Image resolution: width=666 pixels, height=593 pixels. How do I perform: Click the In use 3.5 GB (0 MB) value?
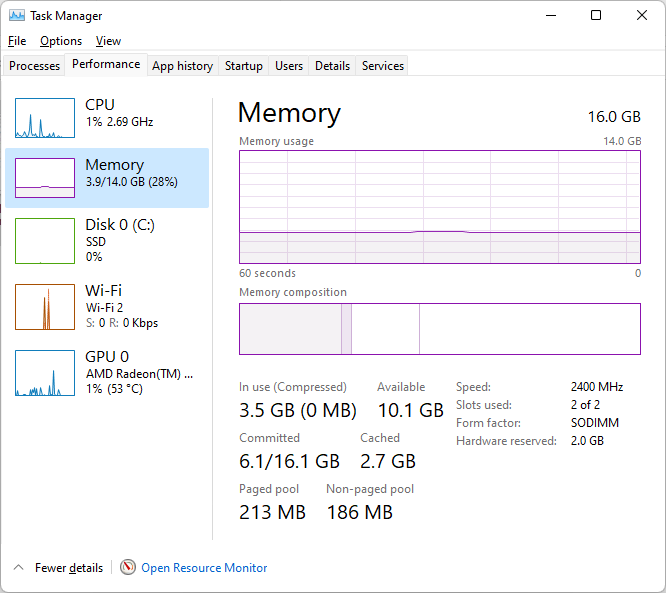[x=298, y=410]
